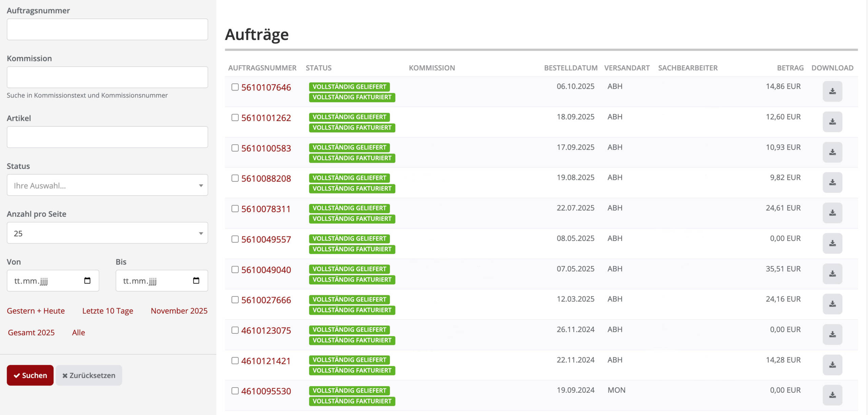
Task: Tick the checkbox for order 5610088208
Action: 235,178
